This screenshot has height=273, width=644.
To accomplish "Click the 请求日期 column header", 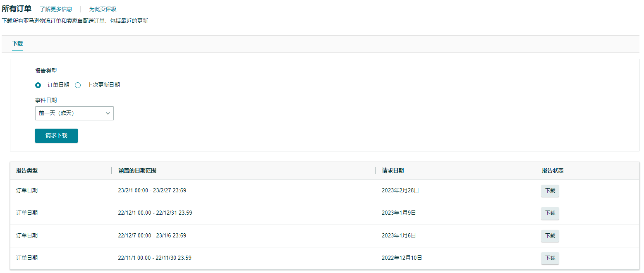I will tap(393, 170).
